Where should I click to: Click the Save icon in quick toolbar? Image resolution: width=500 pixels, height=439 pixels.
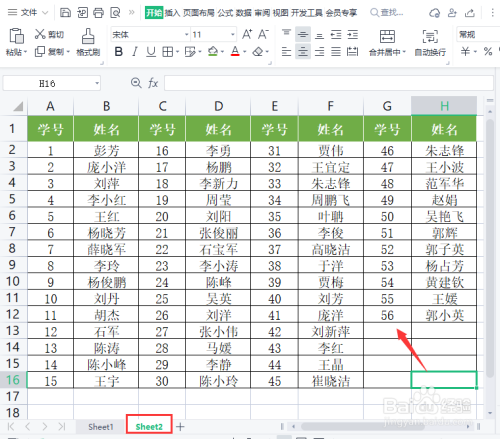click(x=65, y=13)
